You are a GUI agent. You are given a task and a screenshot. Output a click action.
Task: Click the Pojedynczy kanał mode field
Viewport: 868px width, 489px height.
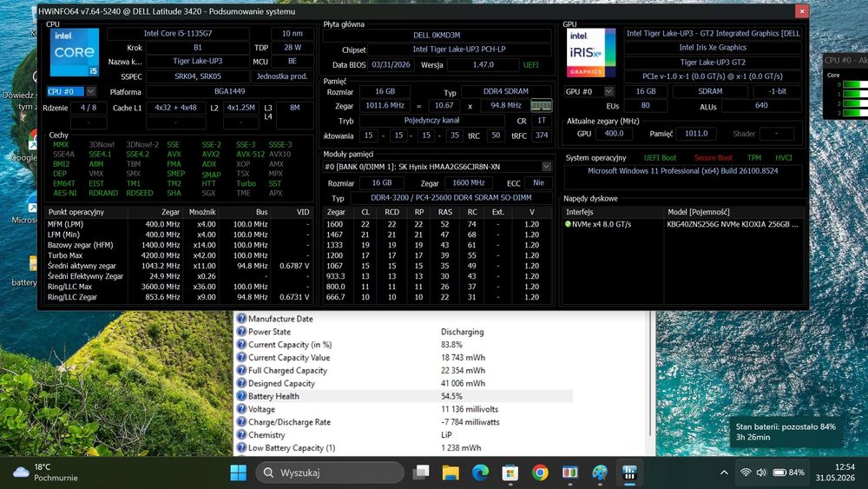pos(431,120)
